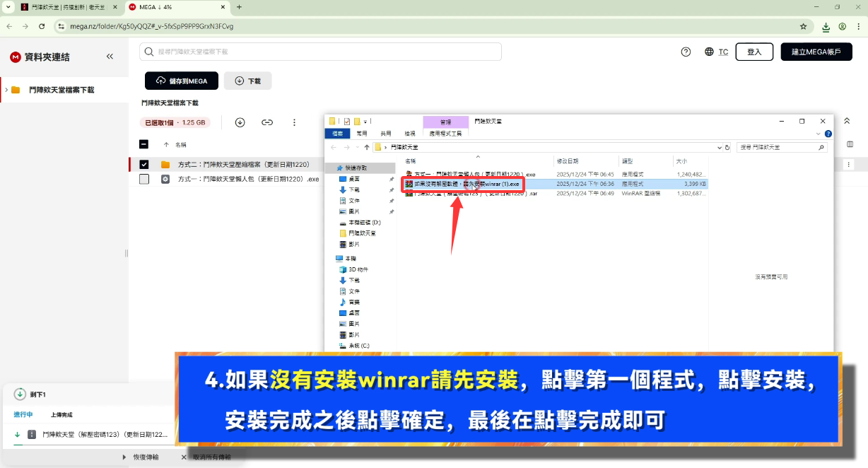
Task: Click the 儲存到MEGA button
Action: coord(182,81)
